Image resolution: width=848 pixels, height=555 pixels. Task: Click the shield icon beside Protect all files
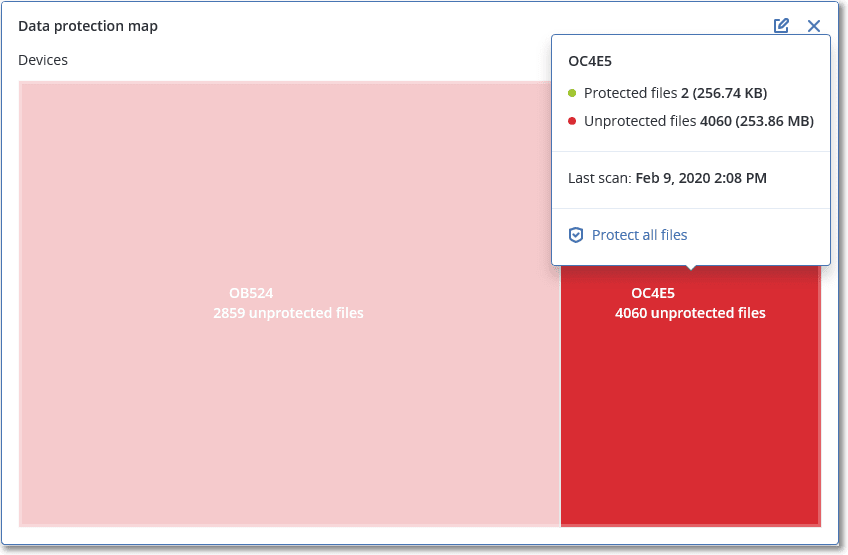pyautogui.click(x=575, y=235)
